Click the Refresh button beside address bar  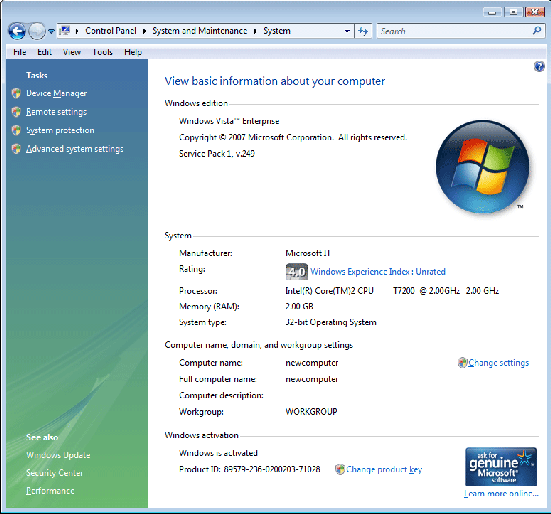point(363,31)
